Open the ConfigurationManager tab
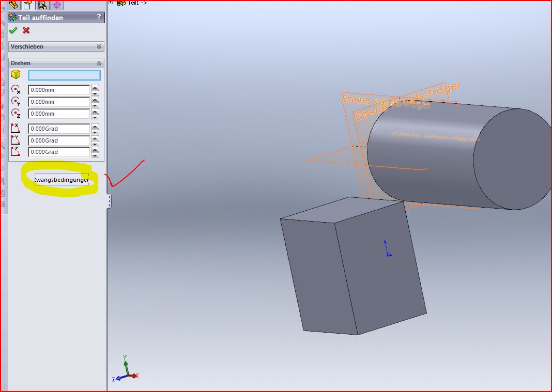This screenshot has width=552, height=392. tap(42, 5)
